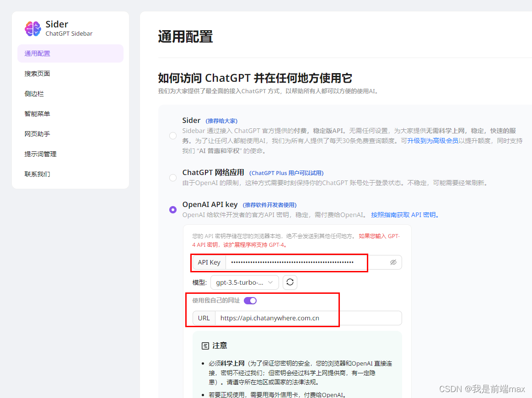Click the red GPT-4 API 密钥 notice text

tap(296, 240)
